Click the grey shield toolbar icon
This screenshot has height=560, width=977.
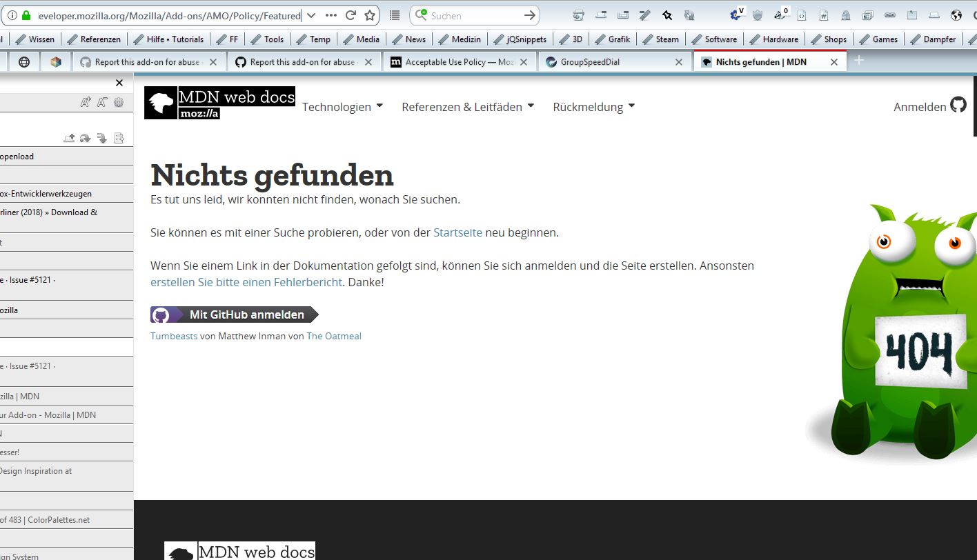(758, 15)
